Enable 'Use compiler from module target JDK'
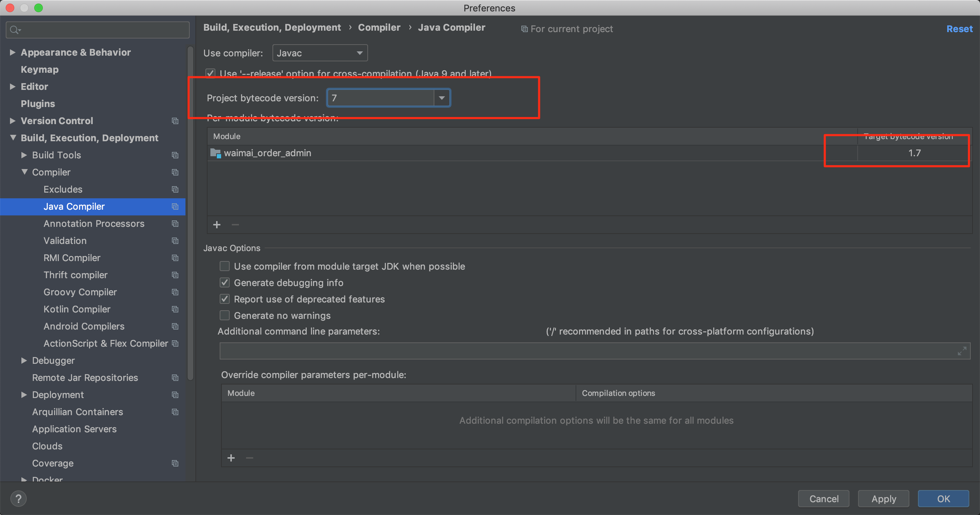 tap(225, 266)
